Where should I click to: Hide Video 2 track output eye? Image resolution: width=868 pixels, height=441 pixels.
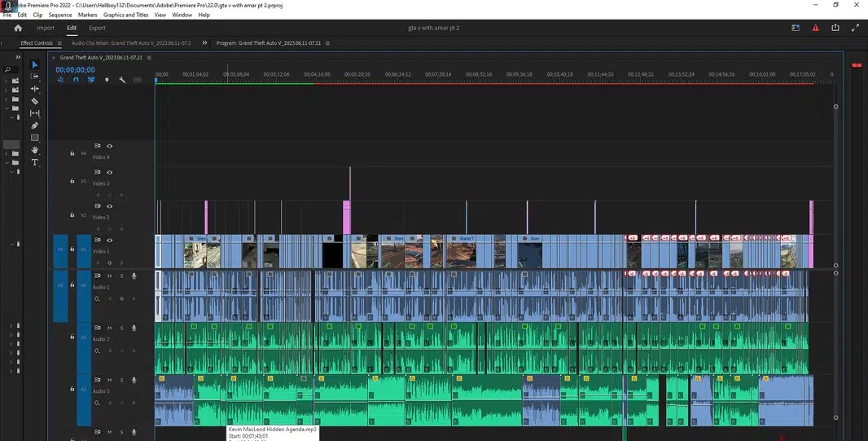(110, 206)
